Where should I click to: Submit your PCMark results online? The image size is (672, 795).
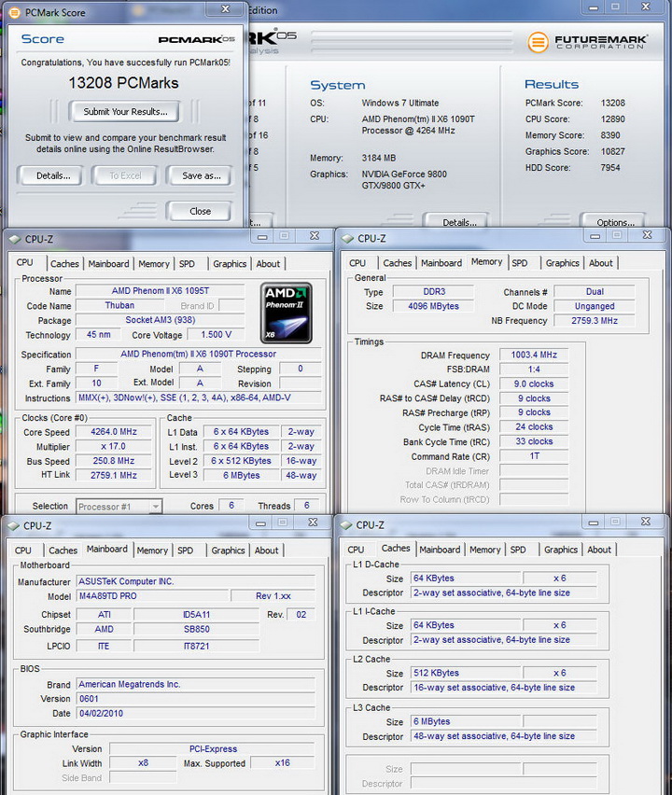coord(125,112)
